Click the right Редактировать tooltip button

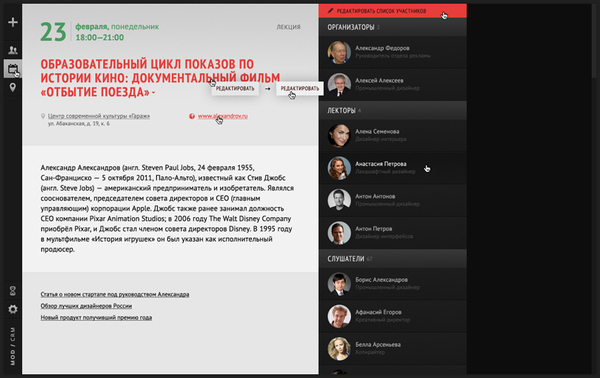[x=300, y=88]
